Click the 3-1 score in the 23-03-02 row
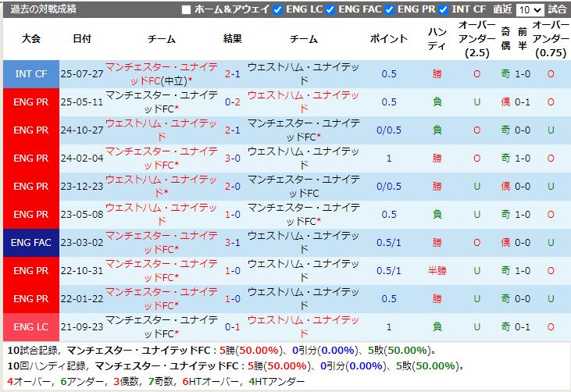This screenshot has width=571, height=392. pyautogui.click(x=232, y=243)
